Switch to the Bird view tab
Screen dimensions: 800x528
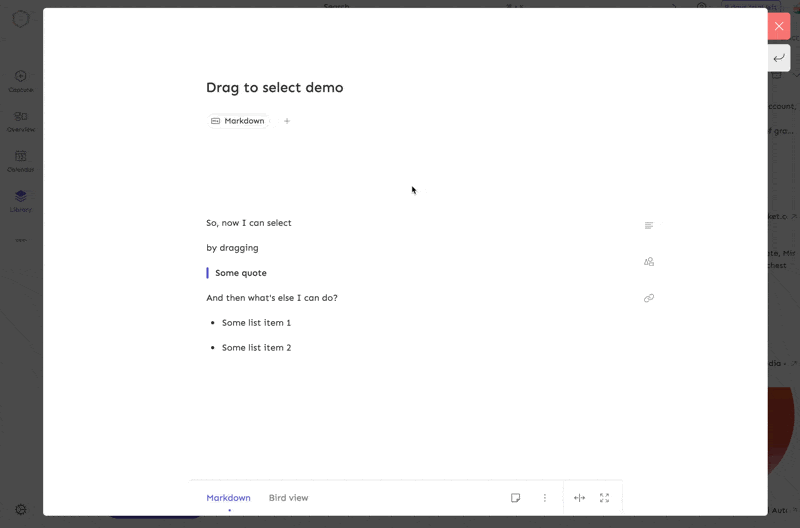[288, 498]
